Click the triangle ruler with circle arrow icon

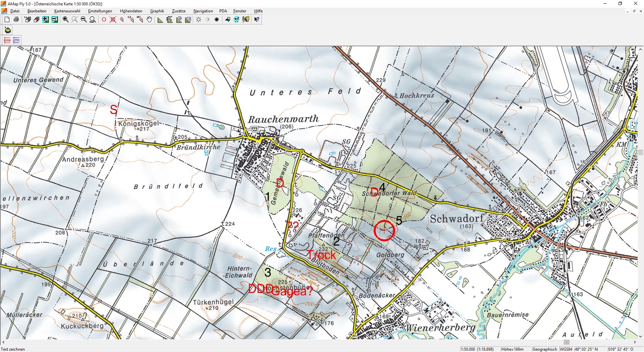click(179, 19)
